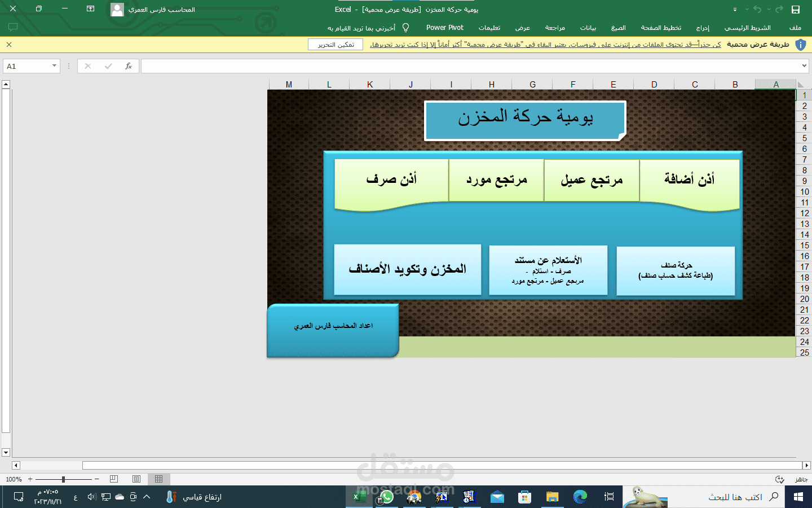Viewport: 812px width, 508px height.
Task: Select column M header
Action: coord(289,84)
